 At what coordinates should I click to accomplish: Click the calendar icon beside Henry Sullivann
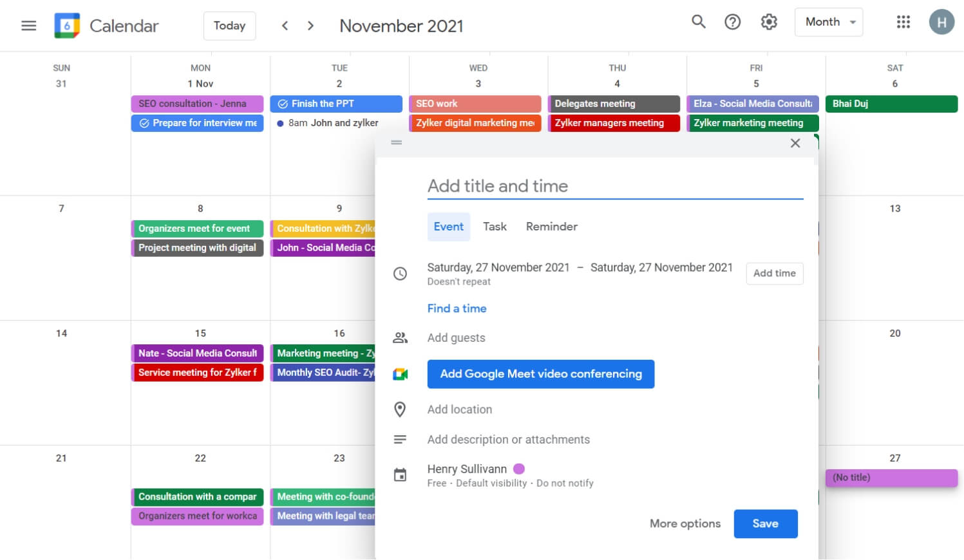400,474
